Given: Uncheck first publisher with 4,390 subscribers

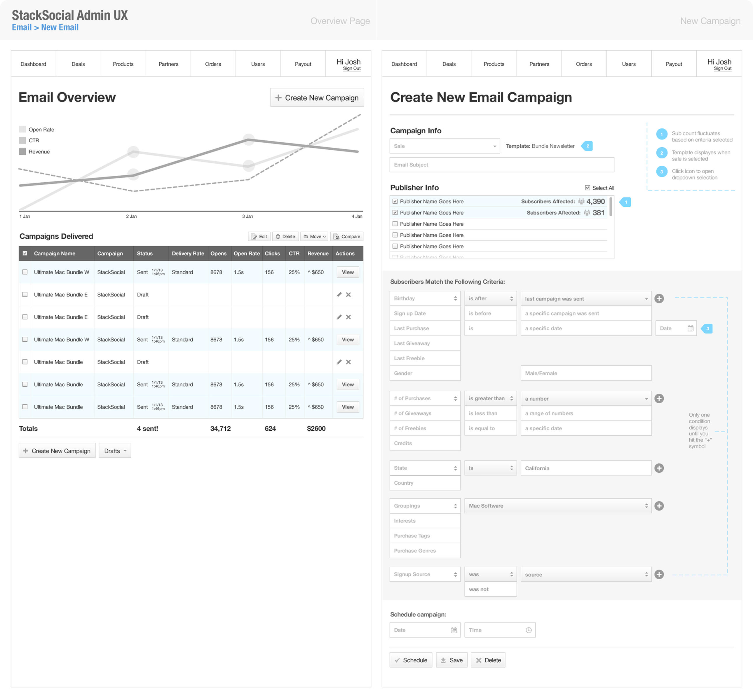Looking at the screenshot, I should click(x=395, y=201).
